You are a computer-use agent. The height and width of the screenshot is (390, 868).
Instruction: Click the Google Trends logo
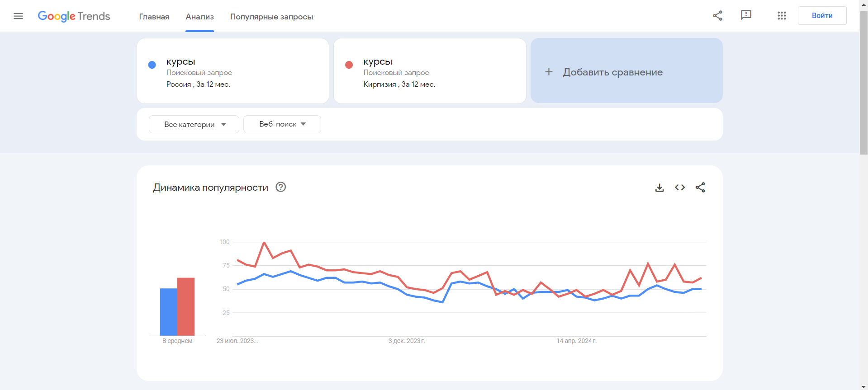[x=74, y=16]
